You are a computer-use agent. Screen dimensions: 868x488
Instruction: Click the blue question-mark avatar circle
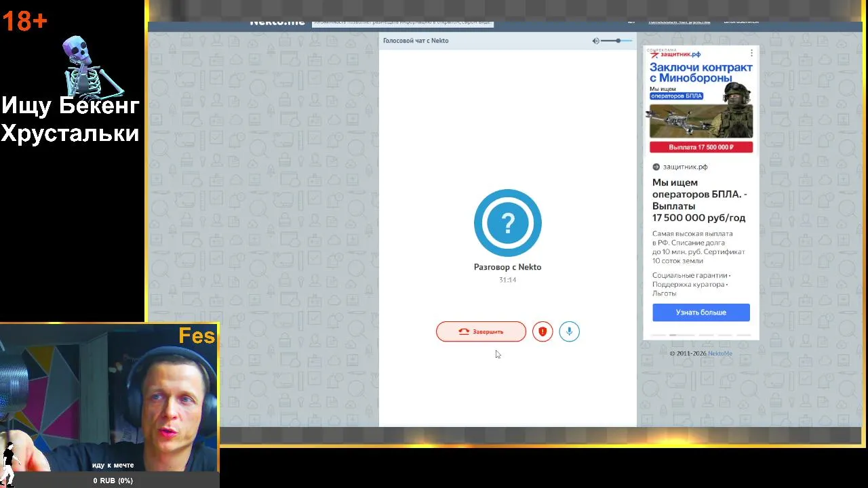click(x=508, y=223)
